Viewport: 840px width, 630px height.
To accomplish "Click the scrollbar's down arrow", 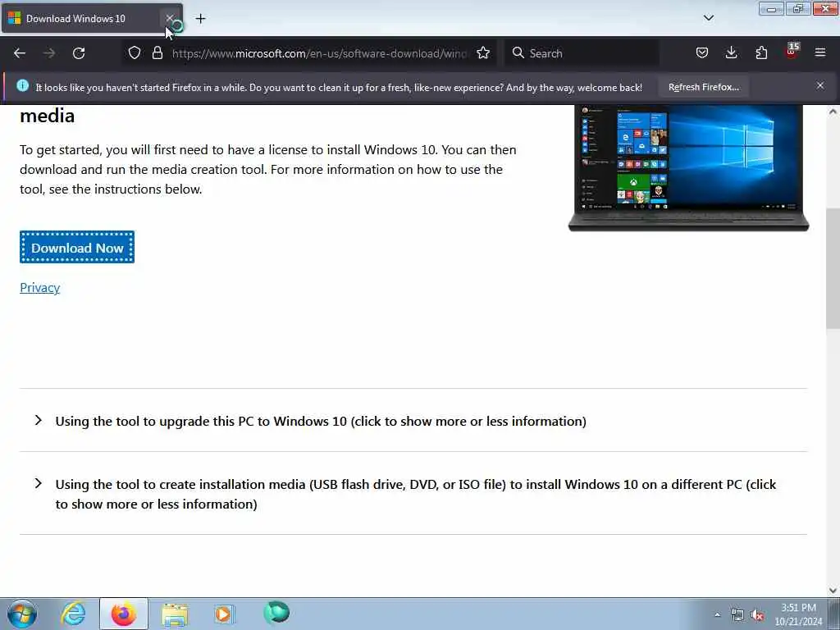I will coord(833,591).
